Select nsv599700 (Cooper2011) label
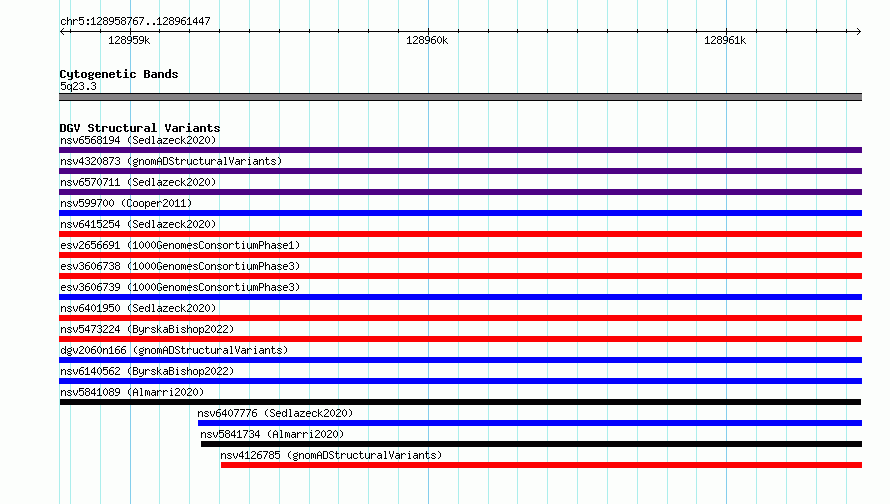Image resolution: width=890 pixels, height=504 pixels. coord(126,203)
